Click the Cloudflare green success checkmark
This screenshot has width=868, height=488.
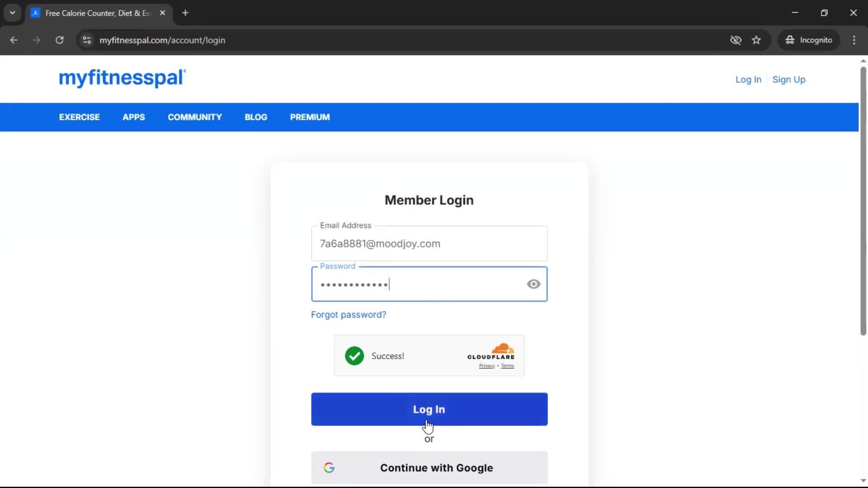[x=354, y=356]
